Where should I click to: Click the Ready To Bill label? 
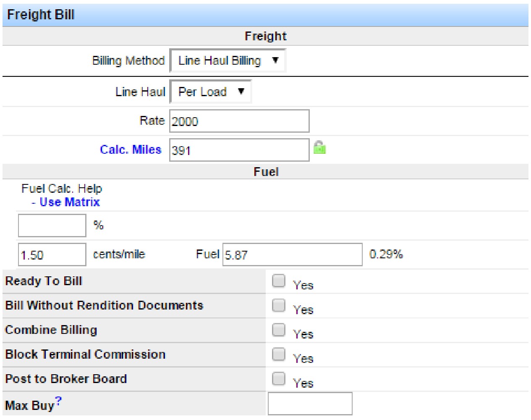pyautogui.click(x=44, y=281)
